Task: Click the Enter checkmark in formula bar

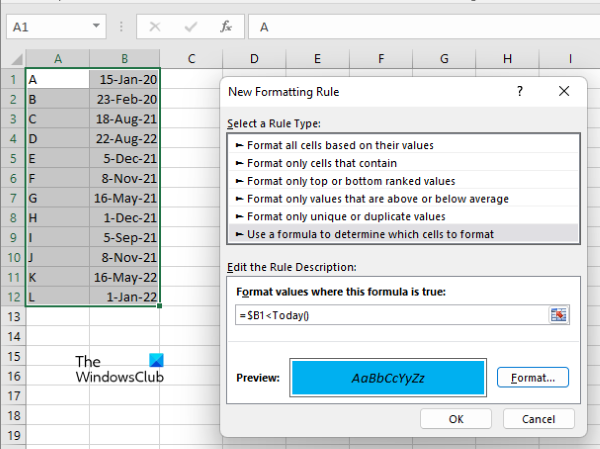Action: [x=190, y=27]
